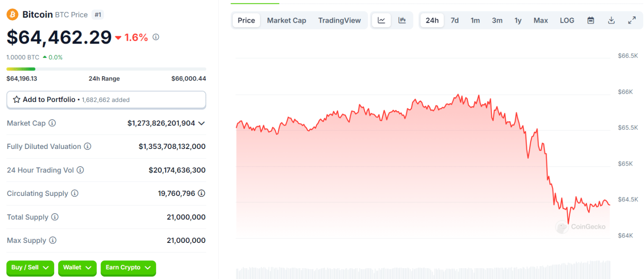644x279 pixels.
Task: Select the 7d time range
Action: coord(454,20)
